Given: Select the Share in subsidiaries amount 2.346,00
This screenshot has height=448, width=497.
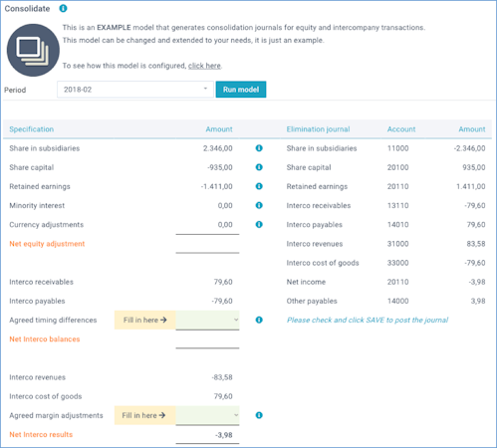Looking at the screenshot, I should pos(218,148).
